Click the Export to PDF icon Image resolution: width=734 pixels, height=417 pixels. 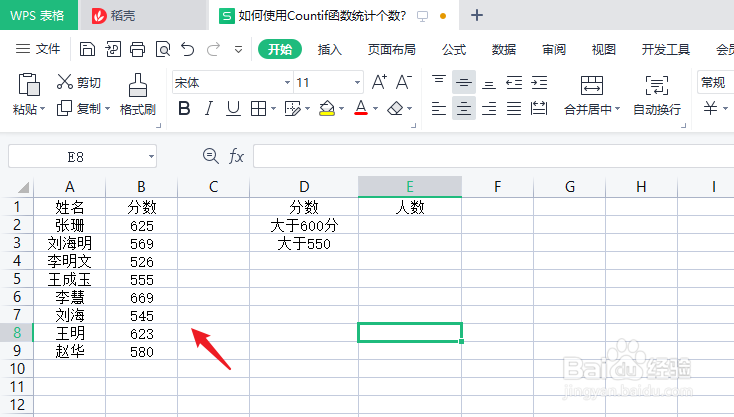(113, 49)
